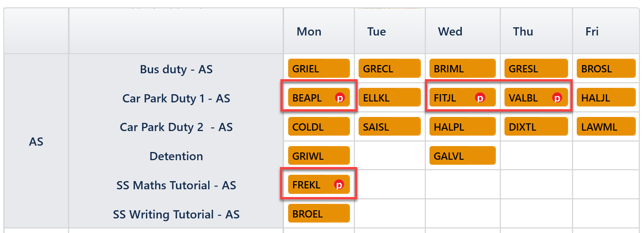Click the BROEL Writing Tutorial tile

pyautogui.click(x=319, y=214)
